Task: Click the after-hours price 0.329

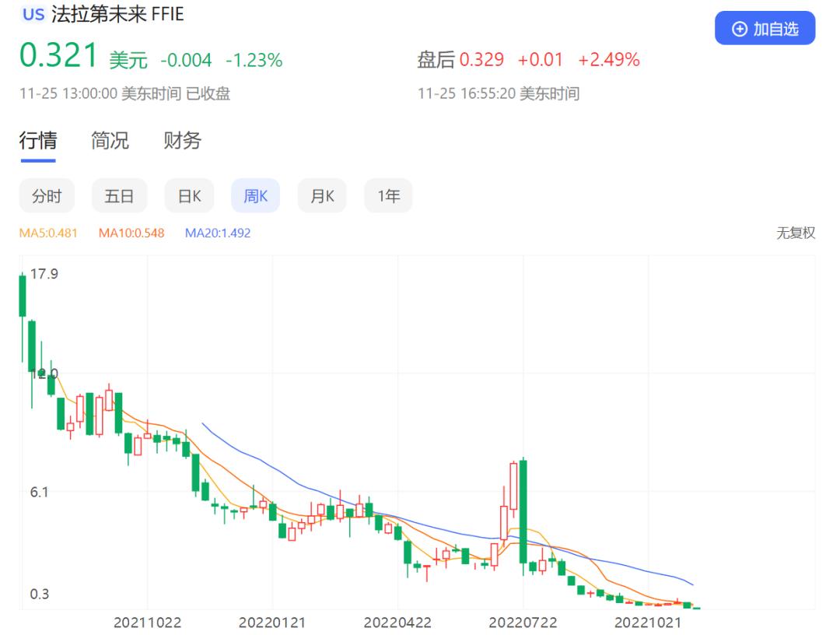Action: (x=481, y=59)
